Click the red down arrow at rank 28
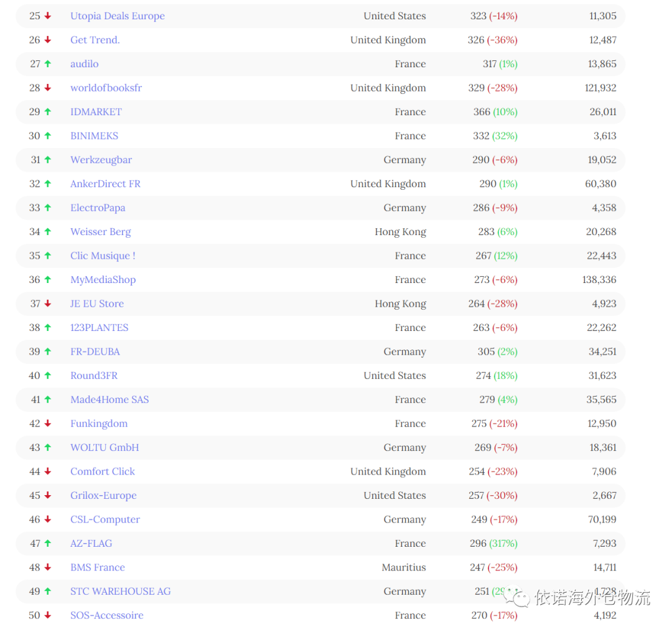The image size is (672, 627). [x=47, y=88]
